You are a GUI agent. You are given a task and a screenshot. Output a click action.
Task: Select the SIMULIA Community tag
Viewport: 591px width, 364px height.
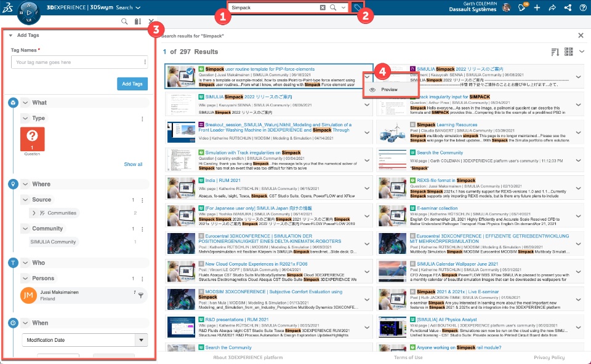point(53,242)
